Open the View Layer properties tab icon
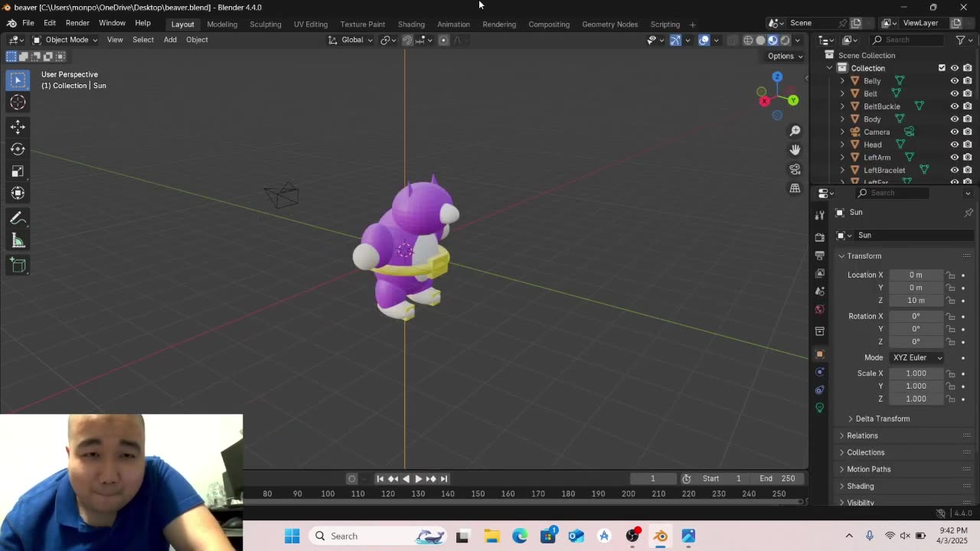 click(x=819, y=273)
